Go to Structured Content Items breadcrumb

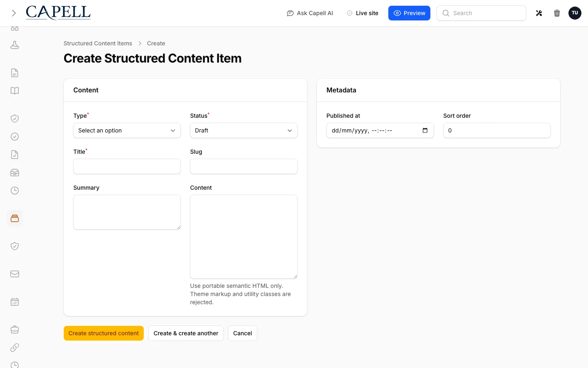click(98, 43)
